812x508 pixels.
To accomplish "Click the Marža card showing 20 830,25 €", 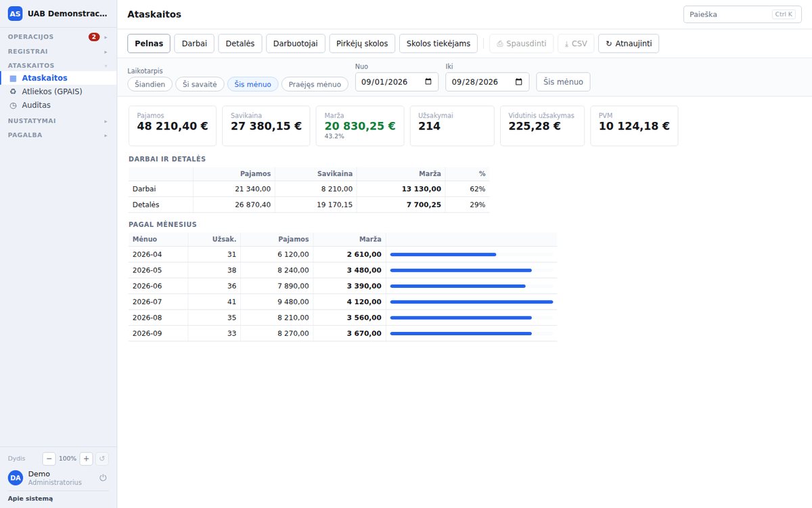I will (x=360, y=126).
